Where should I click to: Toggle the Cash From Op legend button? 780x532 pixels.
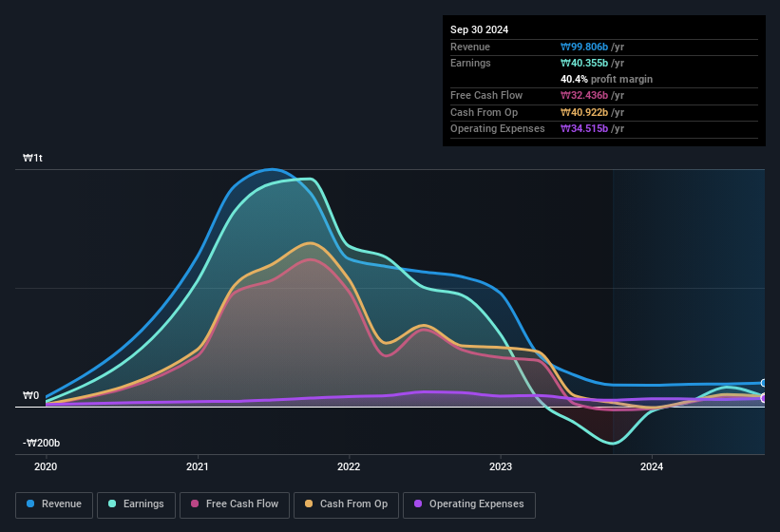coord(346,504)
